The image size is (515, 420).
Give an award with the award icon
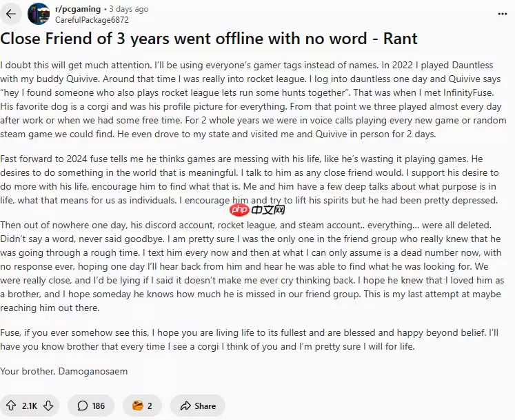coord(136,406)
